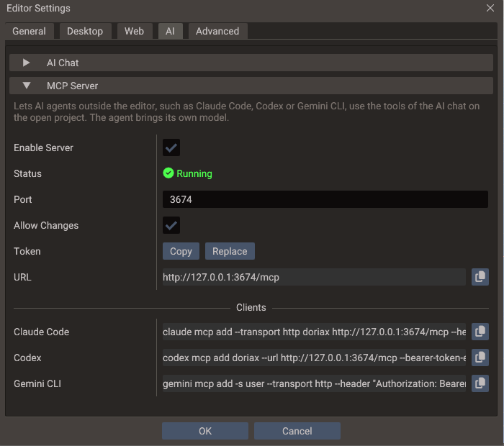Expand the AI Chat section

click(251, 63)
